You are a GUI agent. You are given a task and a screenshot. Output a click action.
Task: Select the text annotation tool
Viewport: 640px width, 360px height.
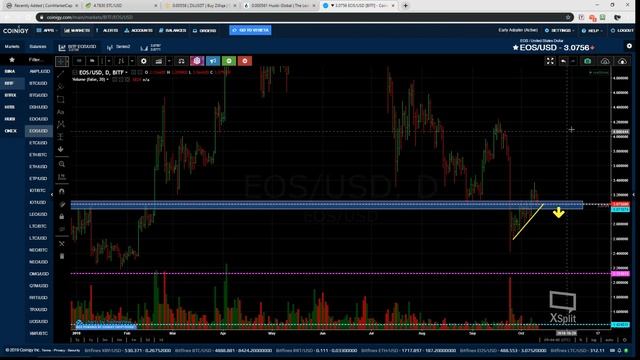(61, 112)
